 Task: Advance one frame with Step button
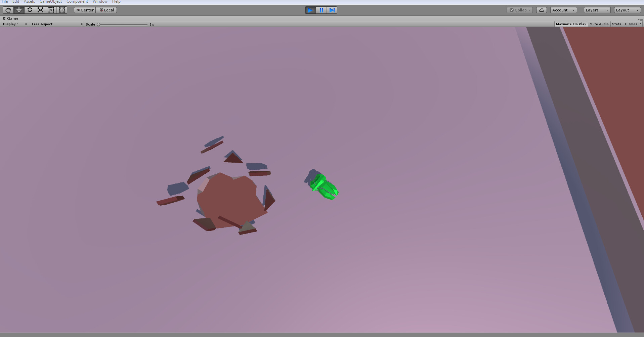(332, 10)
